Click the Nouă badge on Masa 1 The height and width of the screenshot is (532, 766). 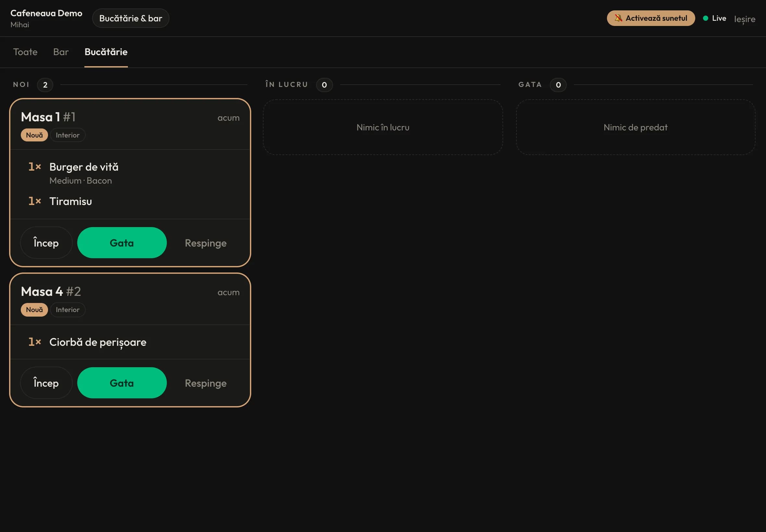[34, 135]
